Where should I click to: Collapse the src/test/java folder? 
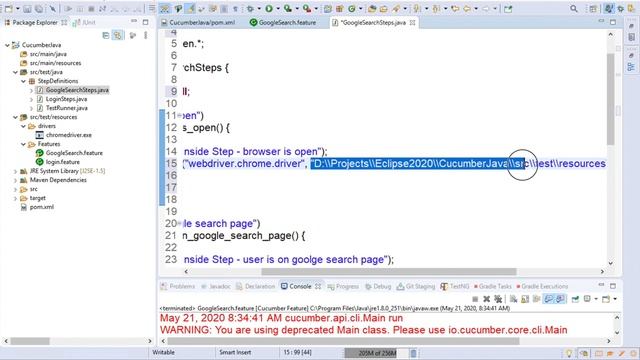pyautogui.click(x=16, y=72)
